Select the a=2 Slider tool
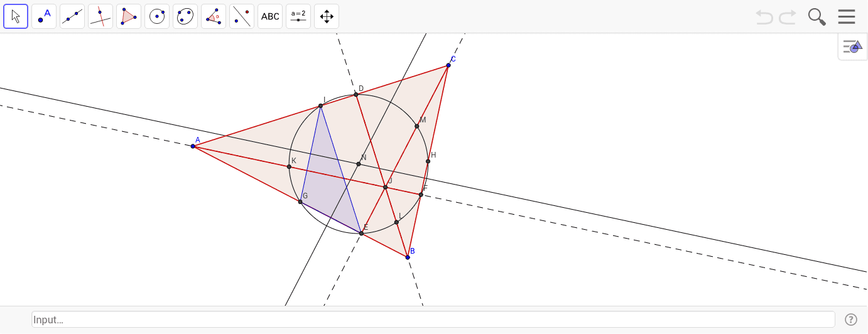868x334 pixels. [x=298, y=16]
